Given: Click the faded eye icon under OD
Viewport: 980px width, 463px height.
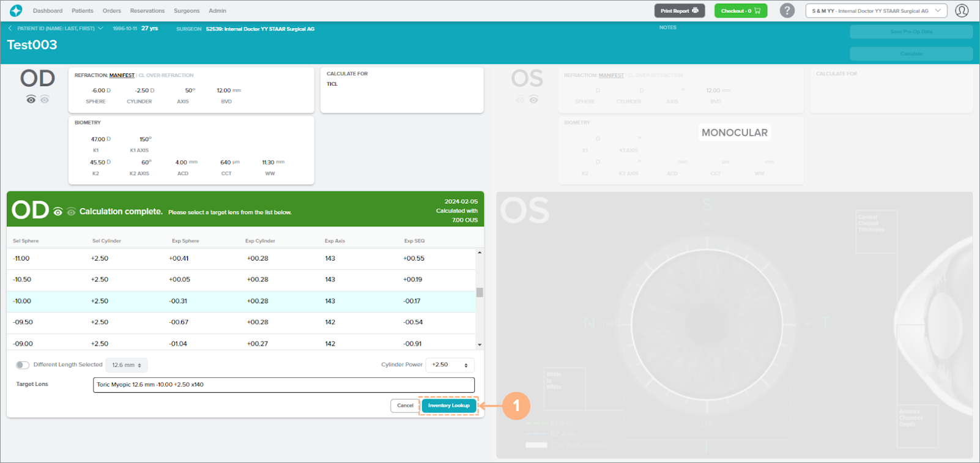Looking at the screenshot, I should click(45, 99).
